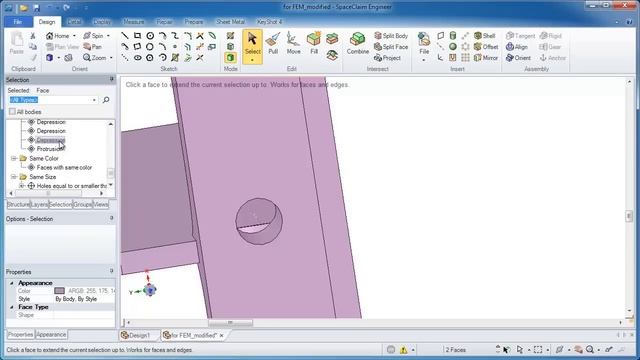Collapse the Same Color folder
This screenshot has width=640, height=360.
14,158
